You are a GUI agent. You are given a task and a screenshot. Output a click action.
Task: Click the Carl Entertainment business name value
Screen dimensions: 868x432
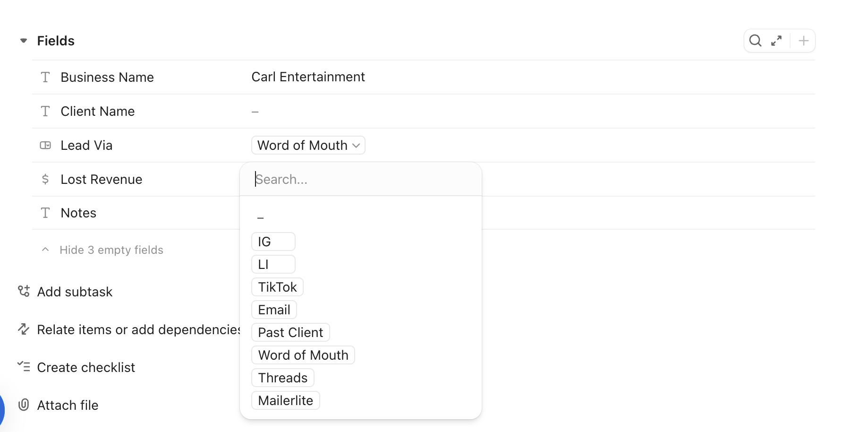point(308,77)
